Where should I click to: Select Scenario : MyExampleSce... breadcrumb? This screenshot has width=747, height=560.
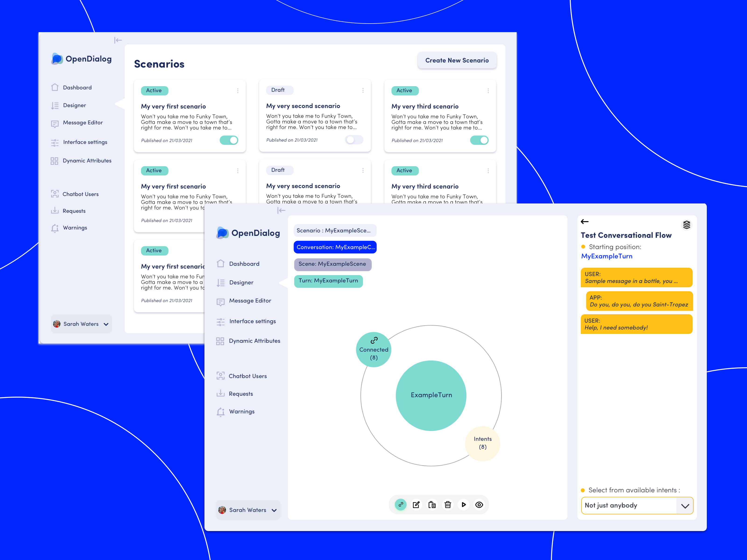335,231
